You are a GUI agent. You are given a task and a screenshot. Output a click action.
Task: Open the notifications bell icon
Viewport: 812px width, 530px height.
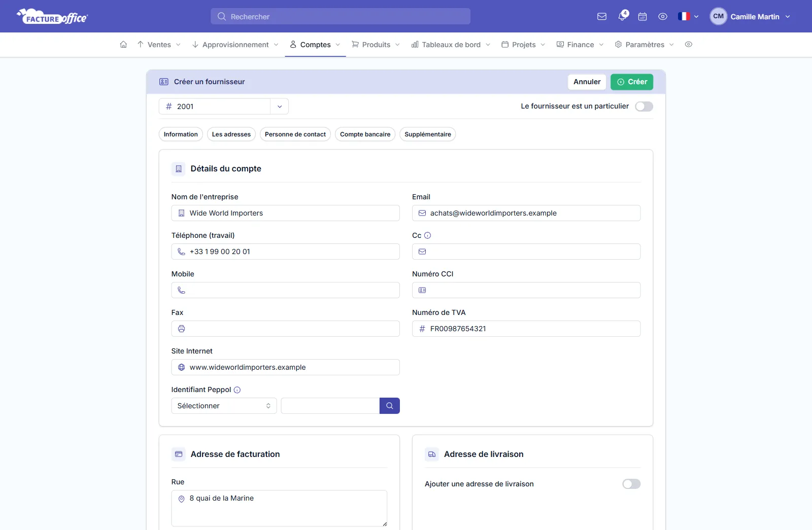click(x=622, y=17)
